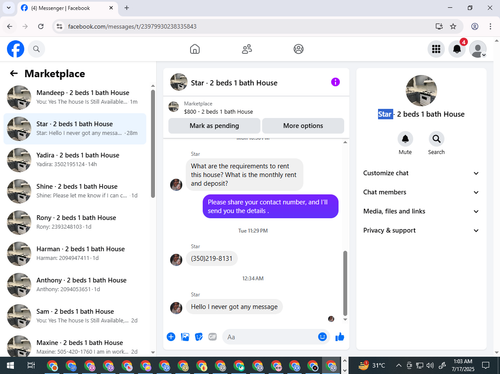Viewport: 500px width, 374px height.
Task: Click Star's avatar beside phone number message
Action: click(176, 260)
